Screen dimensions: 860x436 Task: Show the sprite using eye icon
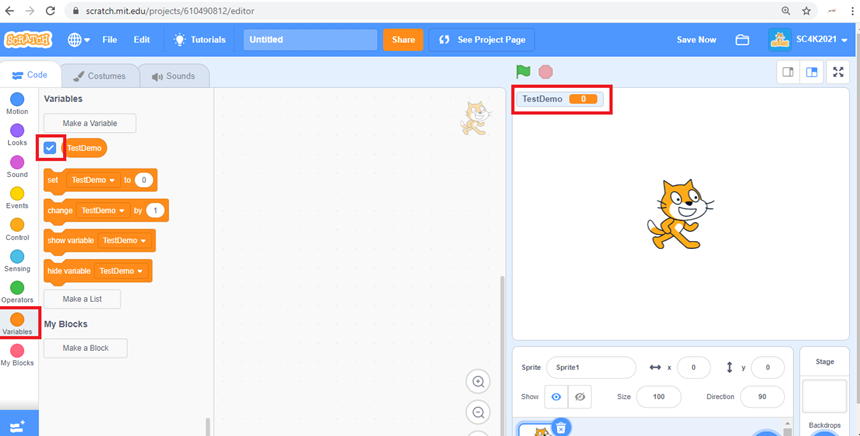(556, 397)
